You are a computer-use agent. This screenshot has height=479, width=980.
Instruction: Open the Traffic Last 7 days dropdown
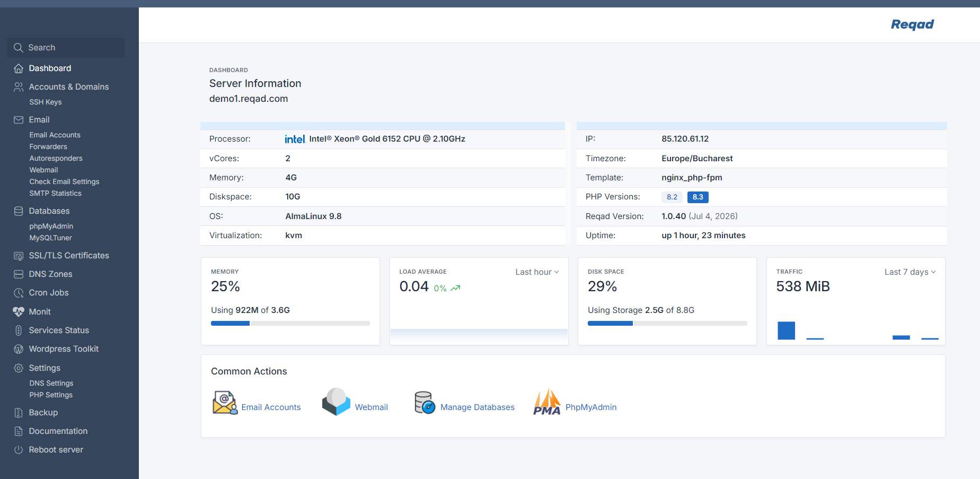[x=910, y=272]
